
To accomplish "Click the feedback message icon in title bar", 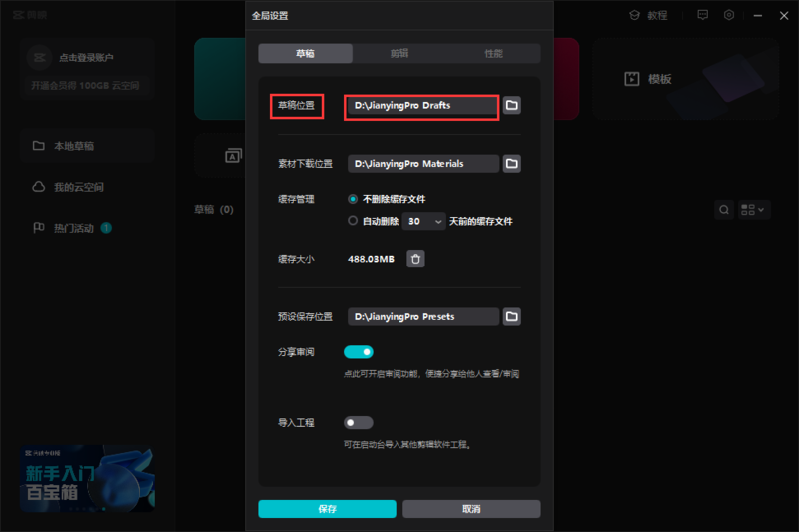I will point(703,16).
